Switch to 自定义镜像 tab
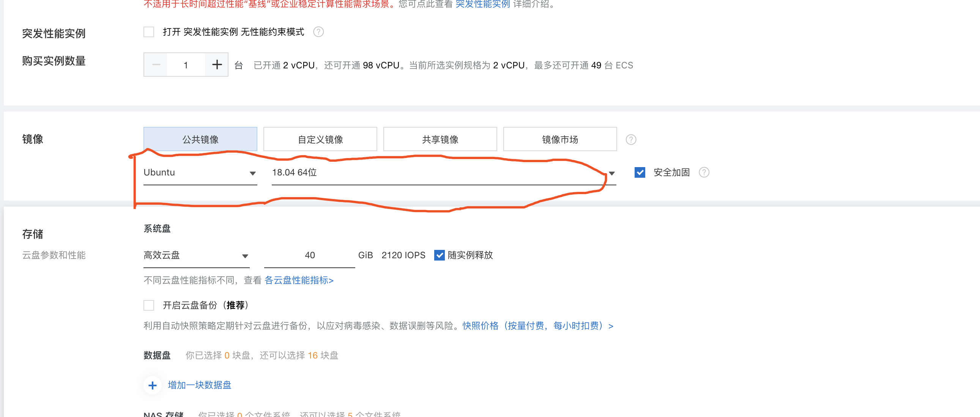The height and width of the screenshot is (417, 980). coord(320,140)
